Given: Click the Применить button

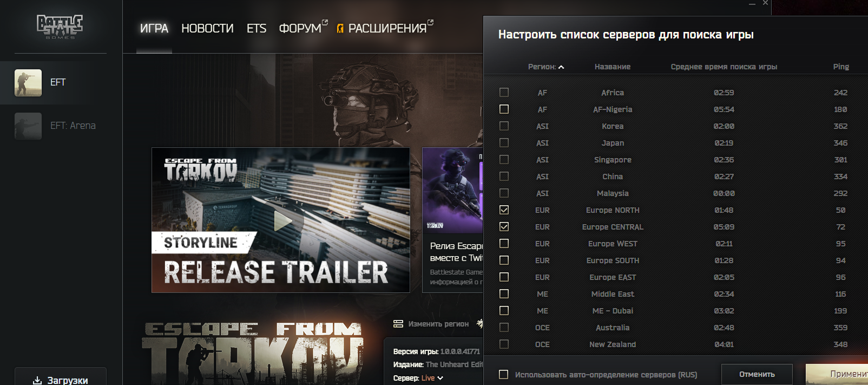Looking at the screenshot, I should pos(837,374).
